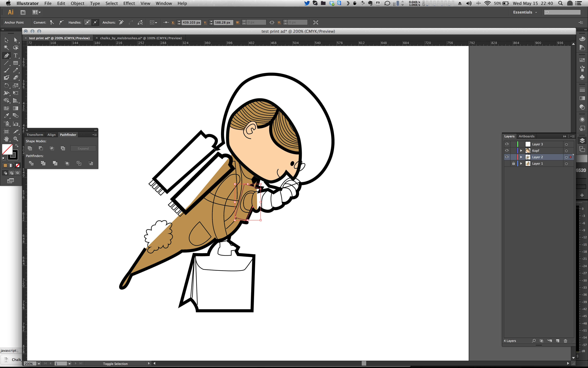Create new layer in Layers panel
Viewport: 588px width, 368px height.
(x=558, y=341)
